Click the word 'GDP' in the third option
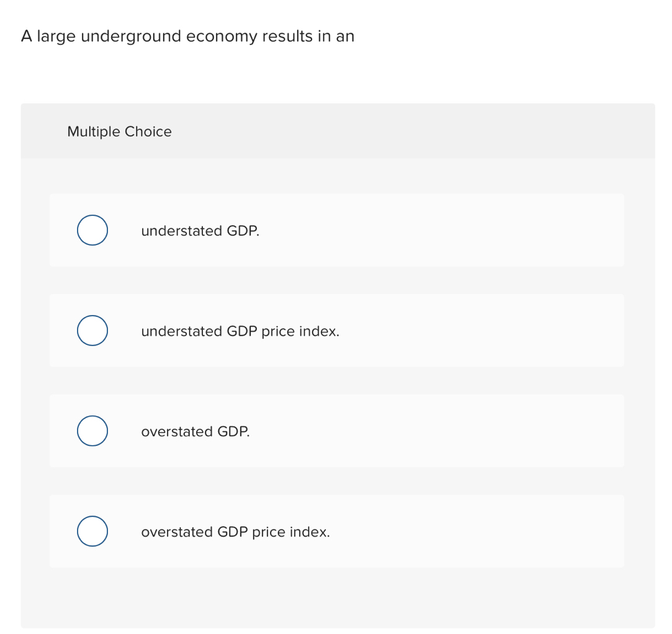The height and width of the screenshot is (634, 672). coord(233,432)
